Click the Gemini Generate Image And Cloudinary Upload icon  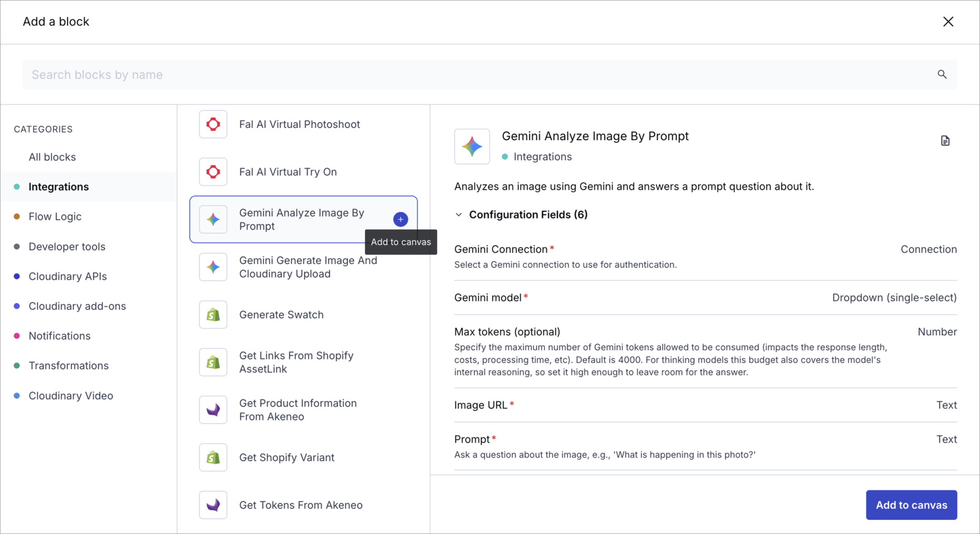[213, 267]
